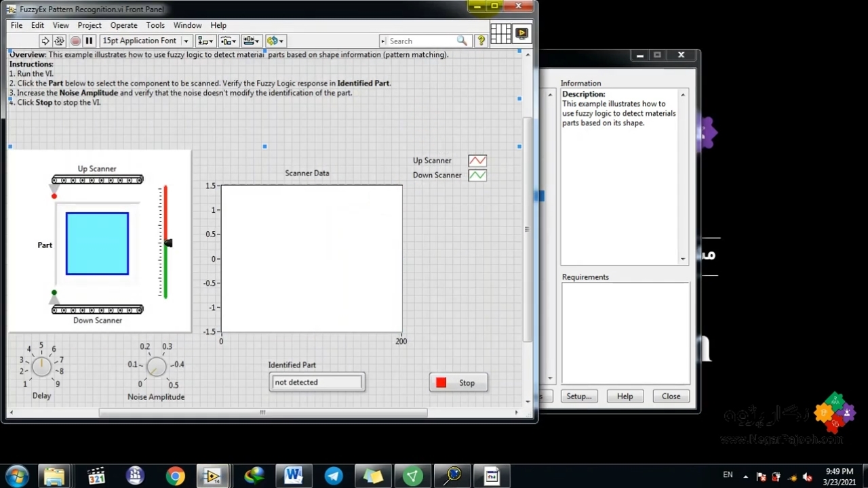This screenshot has height=488, width=868.
Task: Expand the Align Objects dropdown
Action: pos(205,41)
